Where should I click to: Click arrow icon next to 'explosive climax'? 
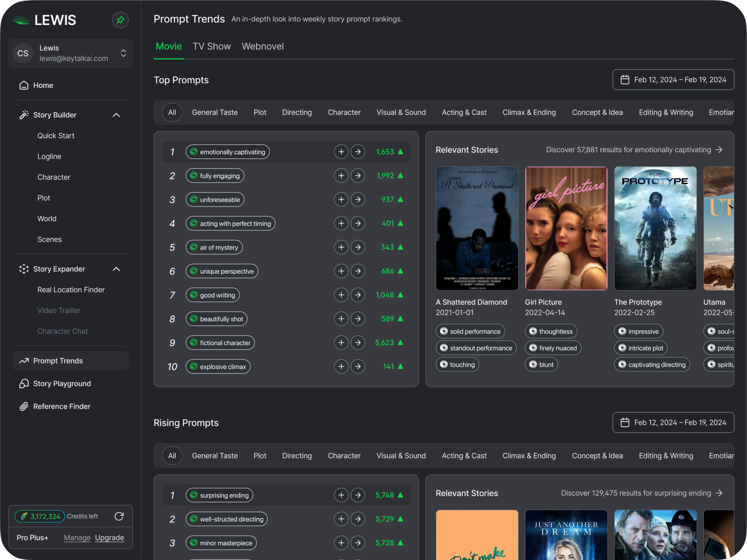point(358,366)
